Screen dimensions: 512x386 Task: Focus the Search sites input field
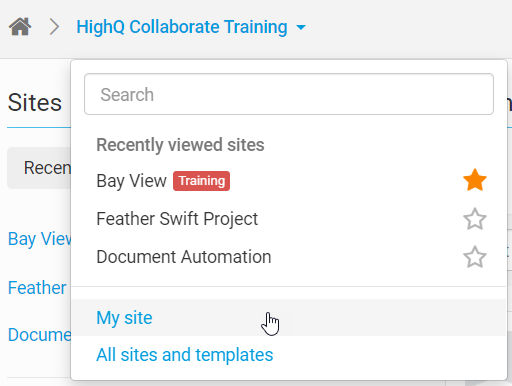[x=289, y=94]
